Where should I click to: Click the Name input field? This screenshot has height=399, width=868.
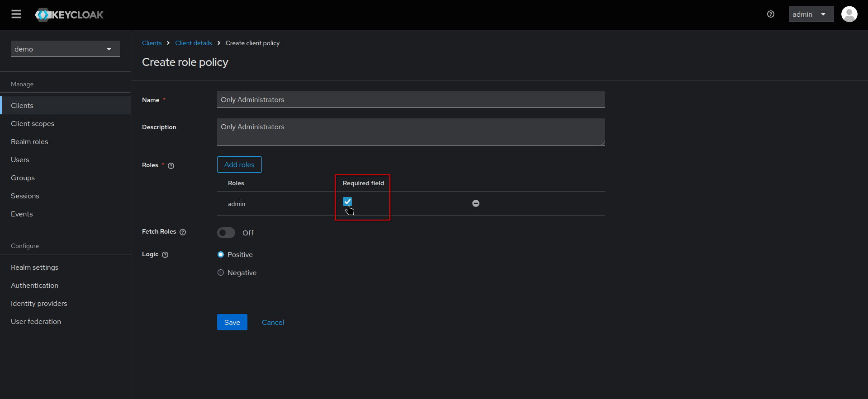[411, 99]
